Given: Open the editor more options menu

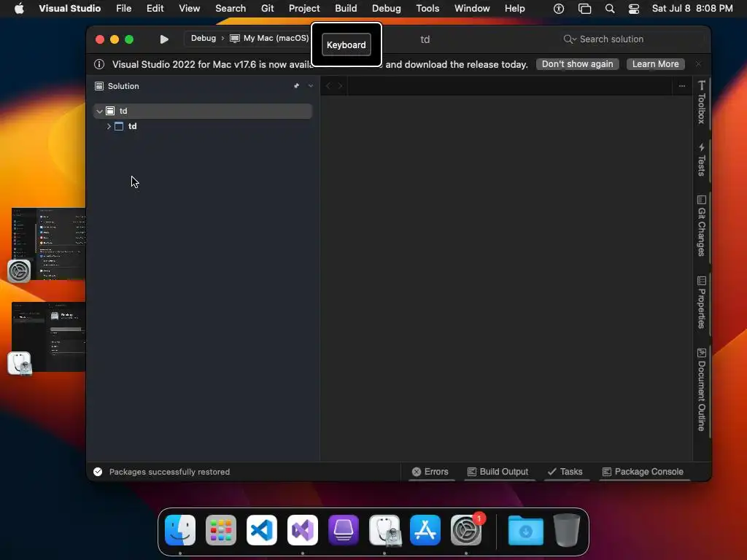Looking at the screenshot, I should point(682,86).
